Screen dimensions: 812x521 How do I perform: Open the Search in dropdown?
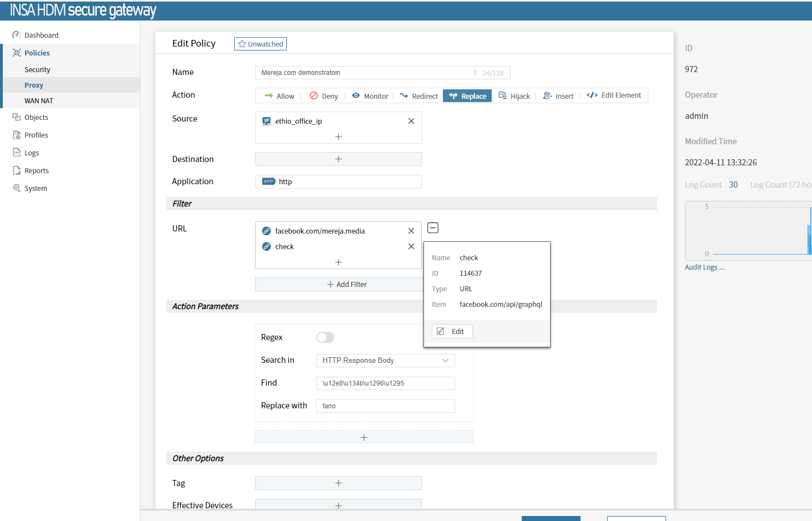click(x=385, y=361)
